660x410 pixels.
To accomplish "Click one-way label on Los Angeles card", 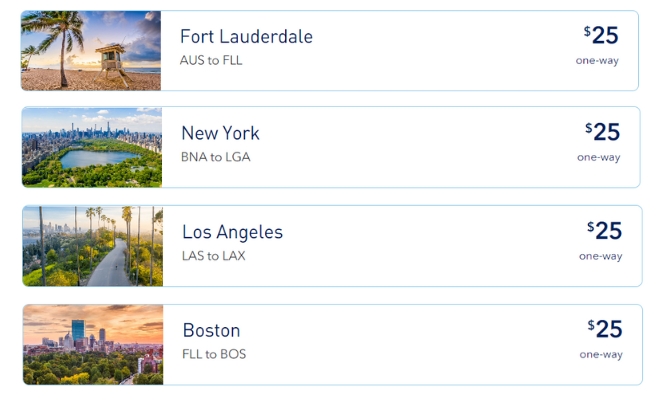I will 600,256.
